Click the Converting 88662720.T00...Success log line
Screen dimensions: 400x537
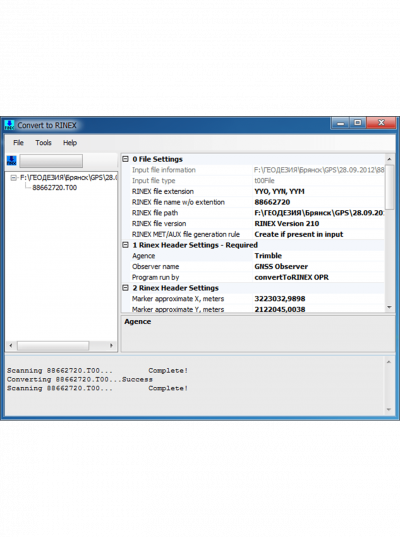coord(79,379)
